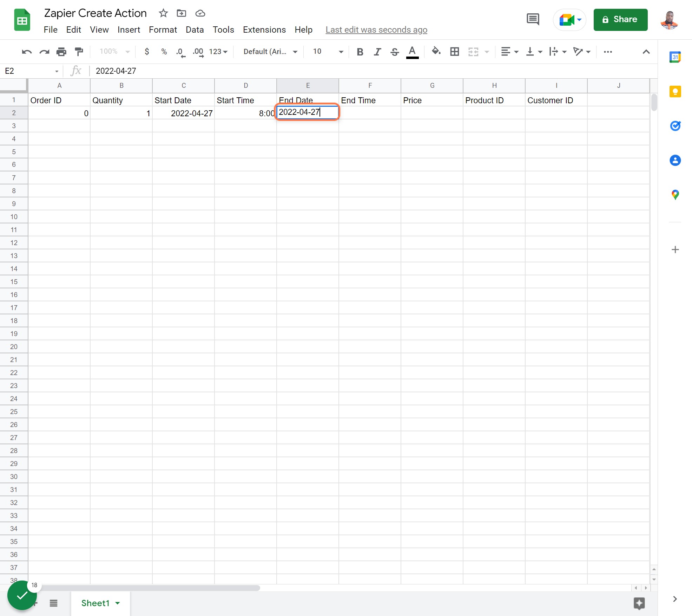Screen dimensions: 692x616
Task: Open more number formats dropdown
Action: (218, 52)
